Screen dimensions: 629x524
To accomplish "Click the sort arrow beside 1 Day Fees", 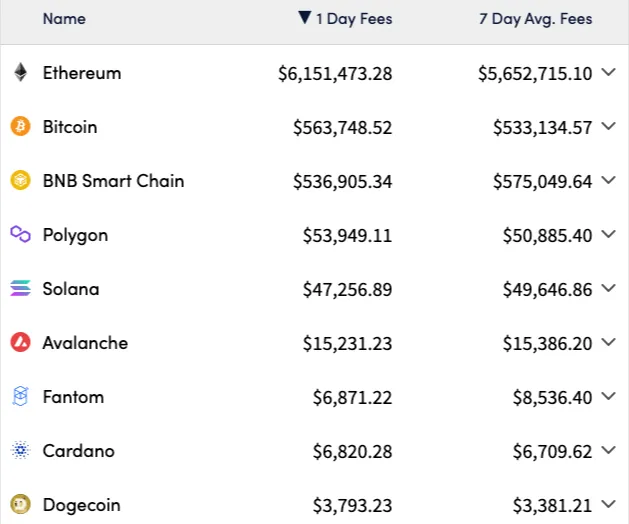I will pyautogui.click(x=305, y=18).
